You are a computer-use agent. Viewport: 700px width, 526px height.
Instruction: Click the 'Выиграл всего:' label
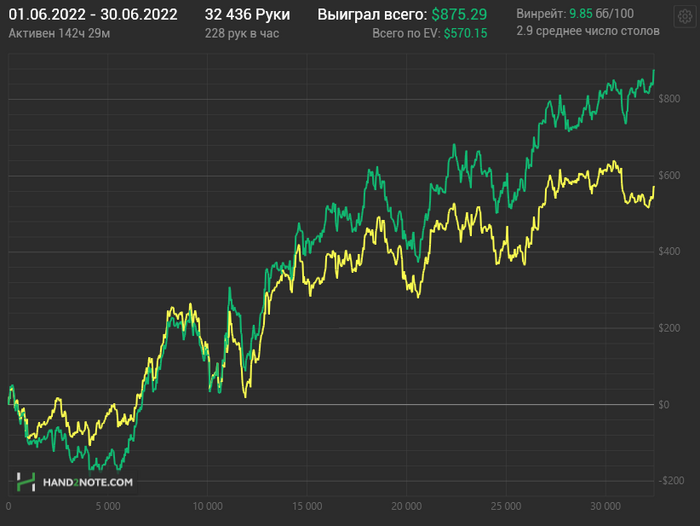click(x=372, y=15)
